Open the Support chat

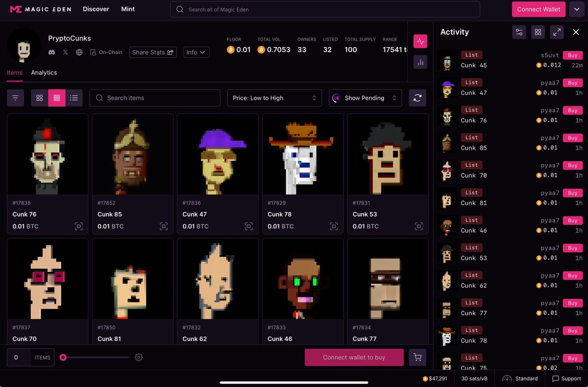tap(566, 379)
